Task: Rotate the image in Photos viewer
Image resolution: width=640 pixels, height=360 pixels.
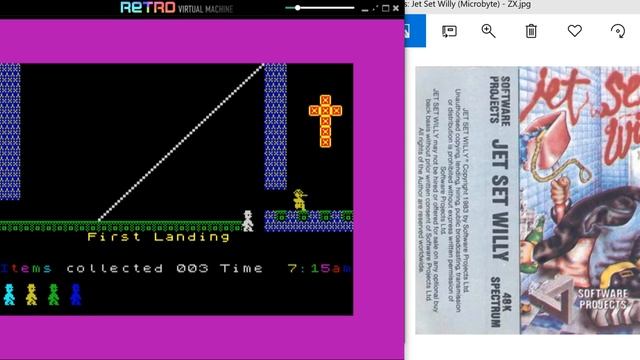Action: pyautogui.click(x=618, y=31)
